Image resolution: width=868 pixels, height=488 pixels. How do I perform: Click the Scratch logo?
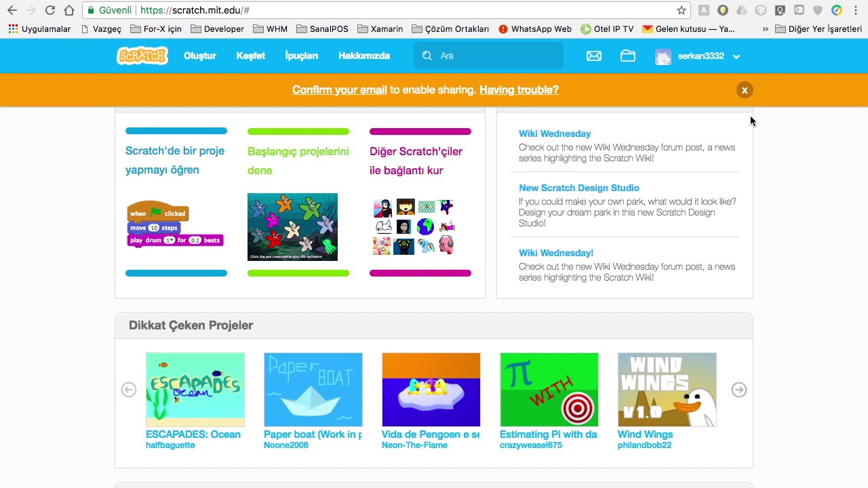[x=142, y=56]
